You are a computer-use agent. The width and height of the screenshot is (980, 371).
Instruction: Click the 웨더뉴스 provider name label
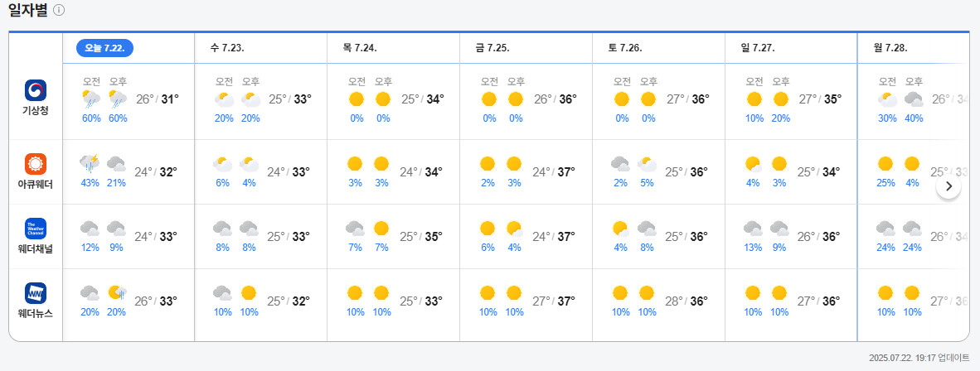(x=35, y=313)
